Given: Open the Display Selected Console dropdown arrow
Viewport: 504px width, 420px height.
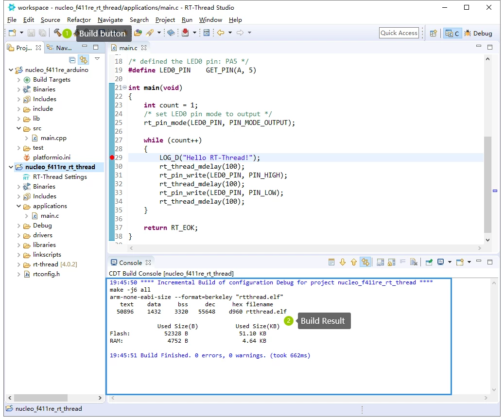Looking at the screenshot, I should click(450, 262).
